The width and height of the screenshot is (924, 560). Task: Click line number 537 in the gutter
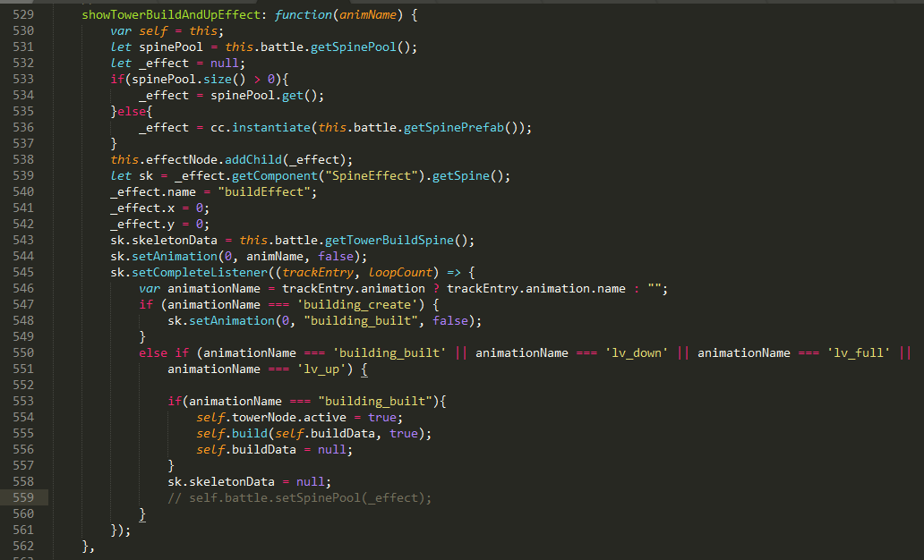pyautogui.click(x=23, y=143)
